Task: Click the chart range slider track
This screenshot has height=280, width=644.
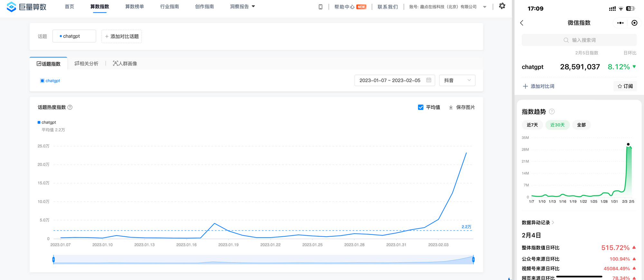Action: (263, 259)
